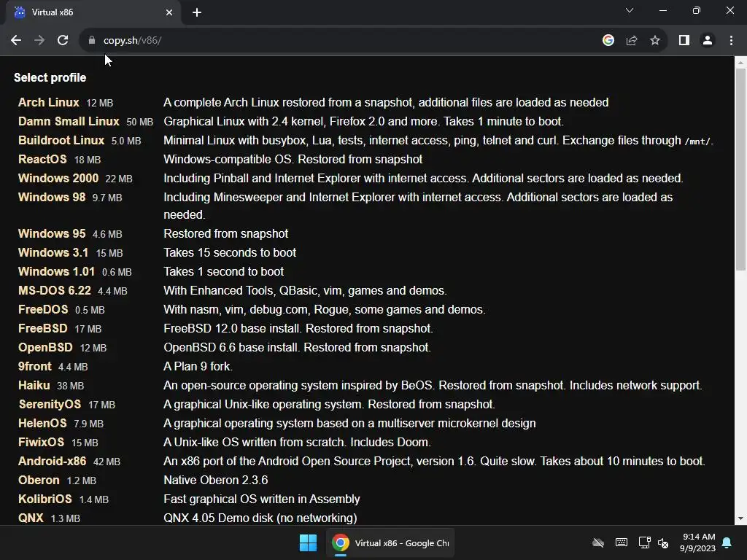Click 'A Plan 9 fork.' description

pos(198,367)
